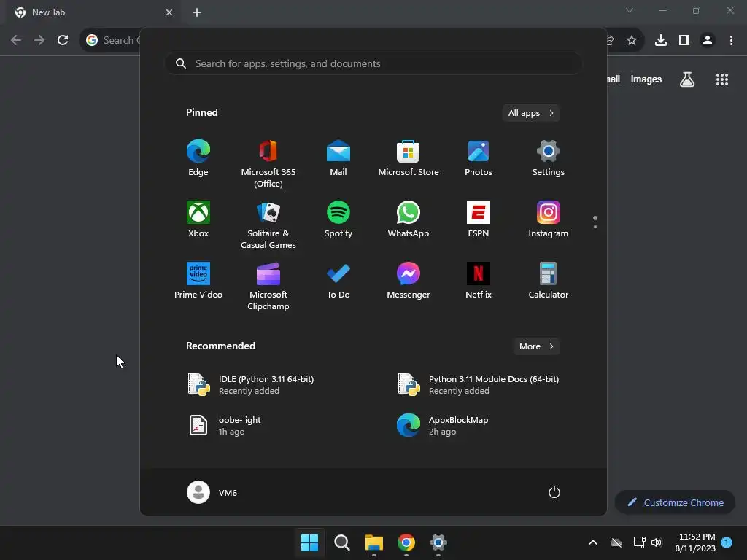Open Settings from the pinned apps
Image resolution: width=747 pixels, height=560 pixels.
(x=549, y=158)
